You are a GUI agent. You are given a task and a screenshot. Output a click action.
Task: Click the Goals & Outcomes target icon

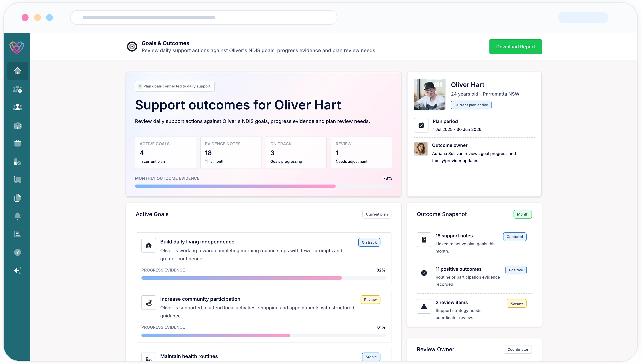coord(132,47)
